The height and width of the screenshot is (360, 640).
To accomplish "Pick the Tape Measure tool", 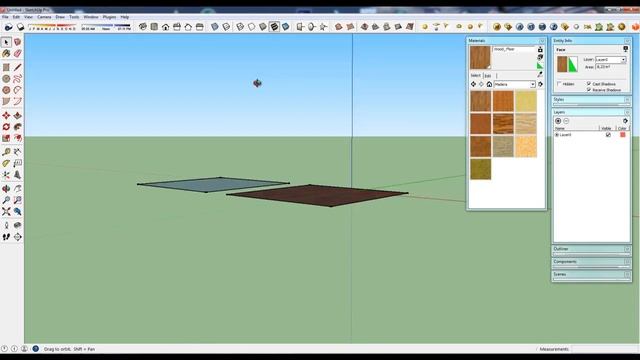I will 6,152.
